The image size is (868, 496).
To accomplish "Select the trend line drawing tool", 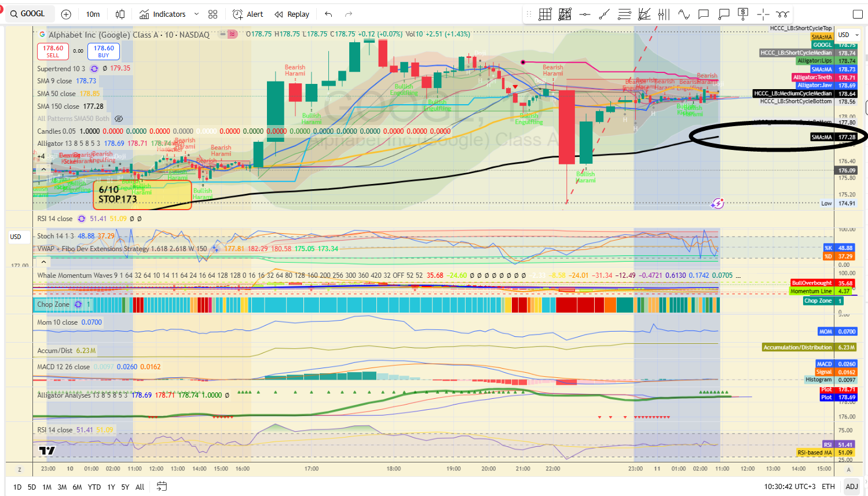I will tap(605, 14).
